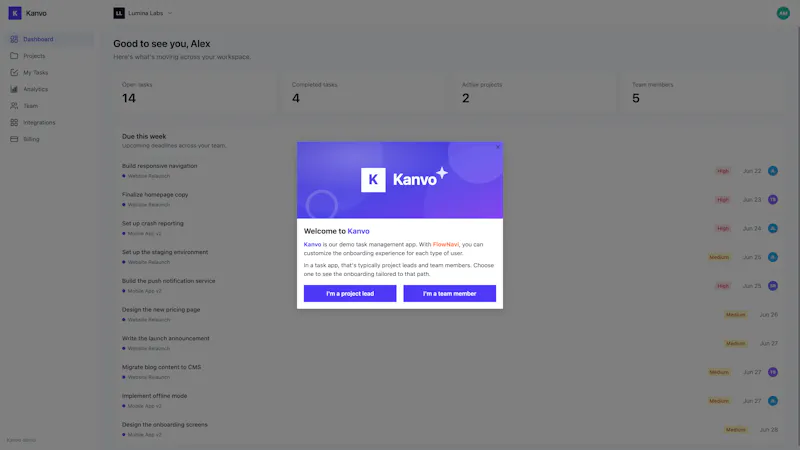Open the user avatar menu at top right
Image resolution: width=800 pixels, height=450 pixels.
tap(783, 13)
